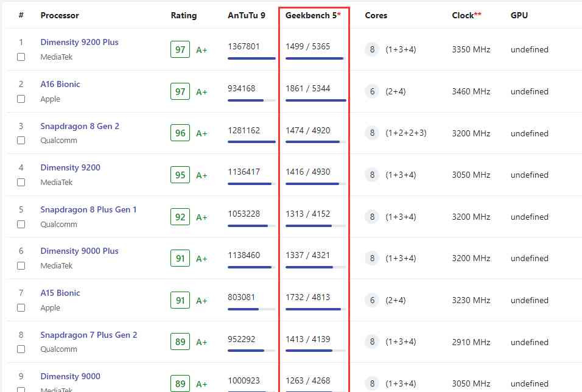Screen dimensions: 582x392
Task: Click the A+ grade beside rating 89 for Snapdragon 7 Plus Gen 2
Action: [x=202, y=342]
